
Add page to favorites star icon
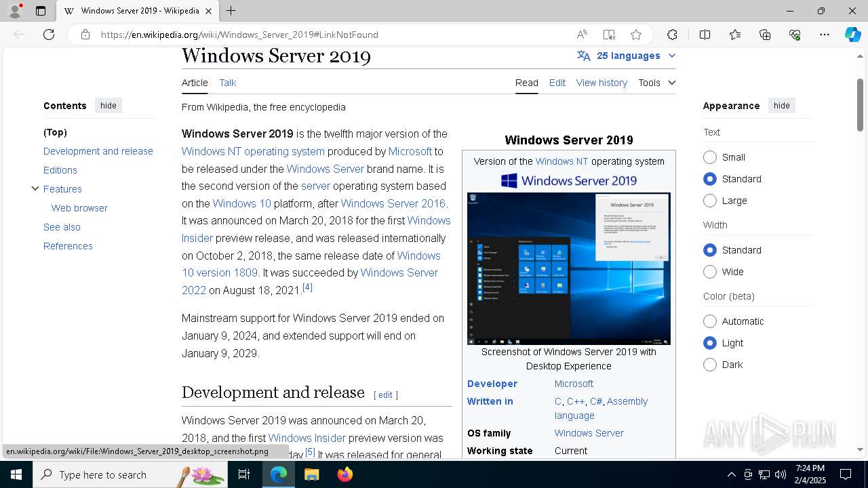tap(636, 35)
